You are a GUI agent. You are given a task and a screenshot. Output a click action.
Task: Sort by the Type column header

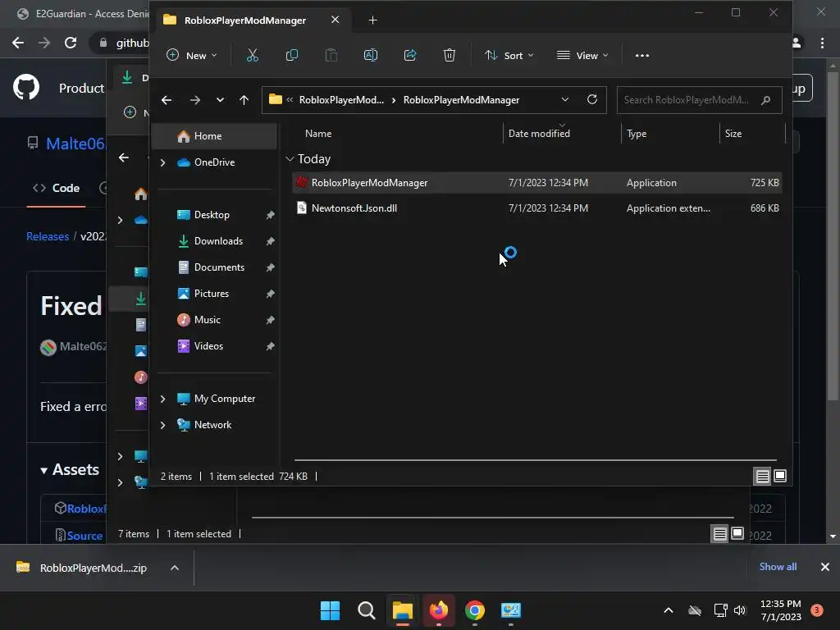coord(637,134)
